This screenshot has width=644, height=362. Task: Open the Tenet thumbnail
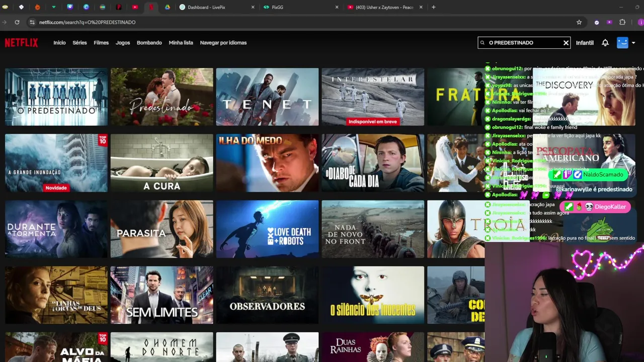click(267, 97)
